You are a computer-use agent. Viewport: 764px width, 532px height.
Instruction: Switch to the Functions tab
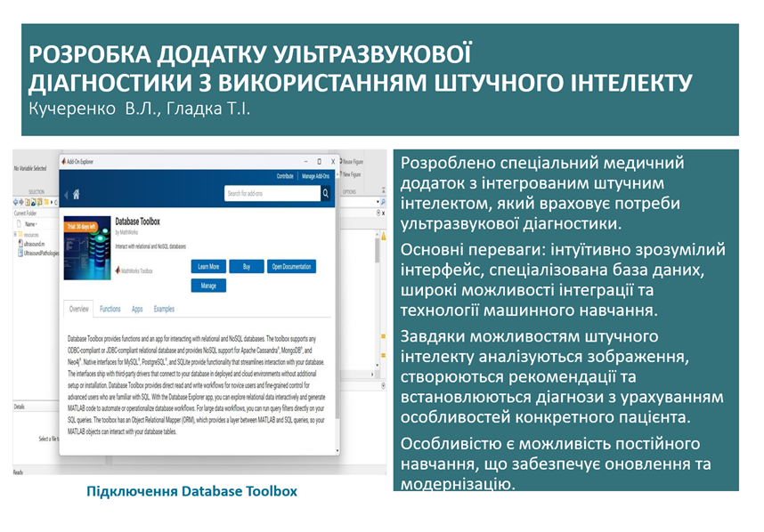[110, 310]
